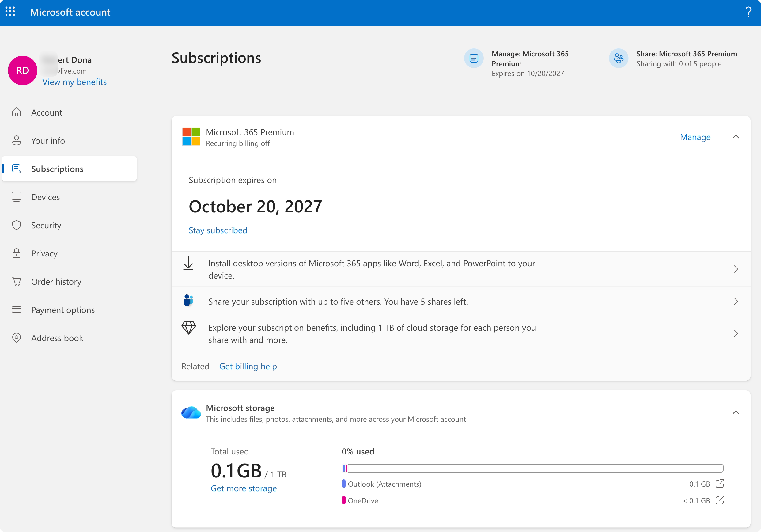The image size is (761, 532).
Task: Select Subscriptions in the sidebar
Action: coord(69,169)
